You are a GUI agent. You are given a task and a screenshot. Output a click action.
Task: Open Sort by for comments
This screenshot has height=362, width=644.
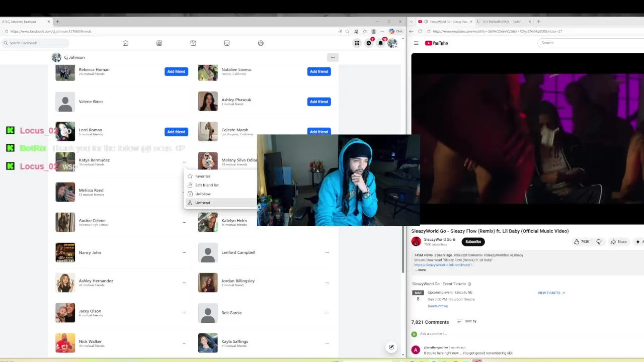coord(466,321)
